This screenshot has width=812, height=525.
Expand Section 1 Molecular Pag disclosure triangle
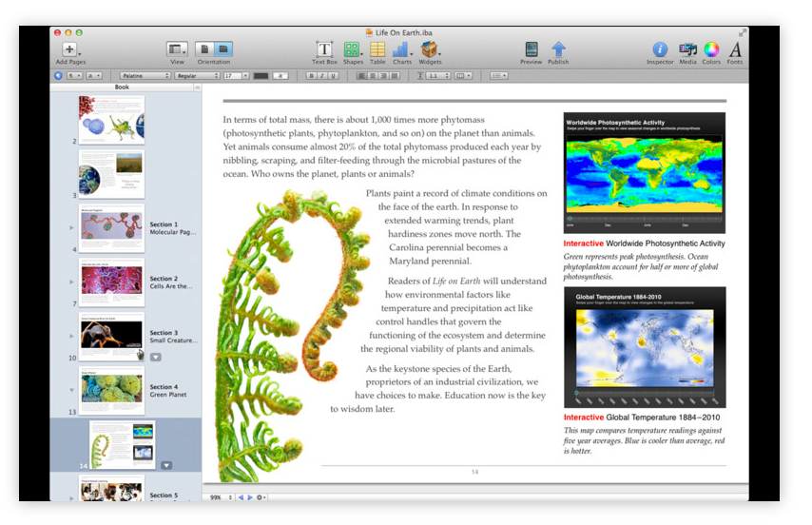click(x=71, y=228)
